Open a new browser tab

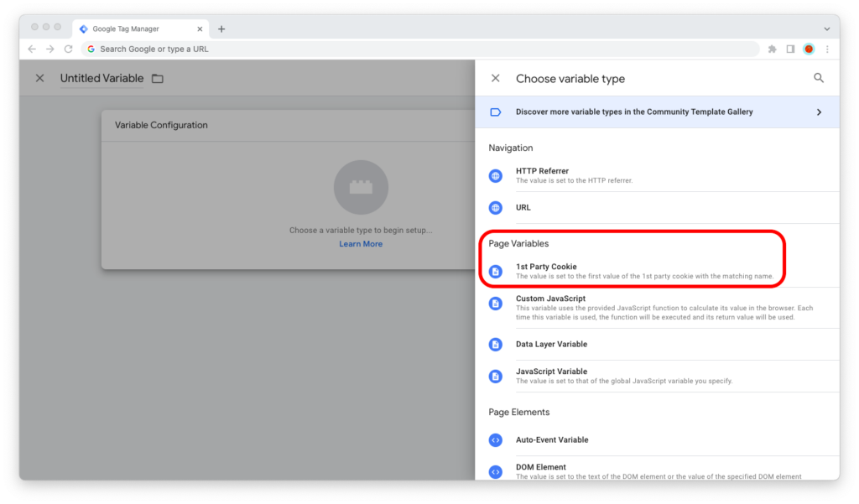[x=221, y=29]
